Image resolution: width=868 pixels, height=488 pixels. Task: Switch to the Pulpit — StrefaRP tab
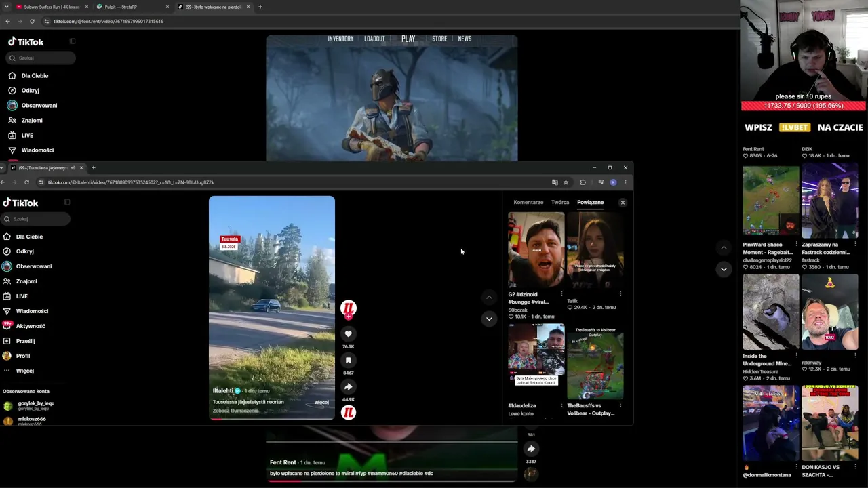tap(121, 7)
